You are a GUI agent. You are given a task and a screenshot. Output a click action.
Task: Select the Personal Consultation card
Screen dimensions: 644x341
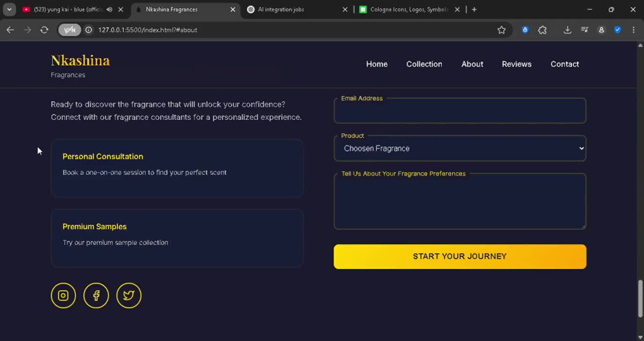177,168
